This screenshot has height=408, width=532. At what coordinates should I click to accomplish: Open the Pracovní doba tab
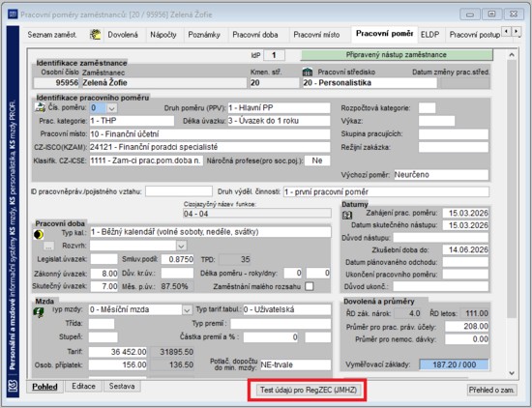[x=255, y=35]
